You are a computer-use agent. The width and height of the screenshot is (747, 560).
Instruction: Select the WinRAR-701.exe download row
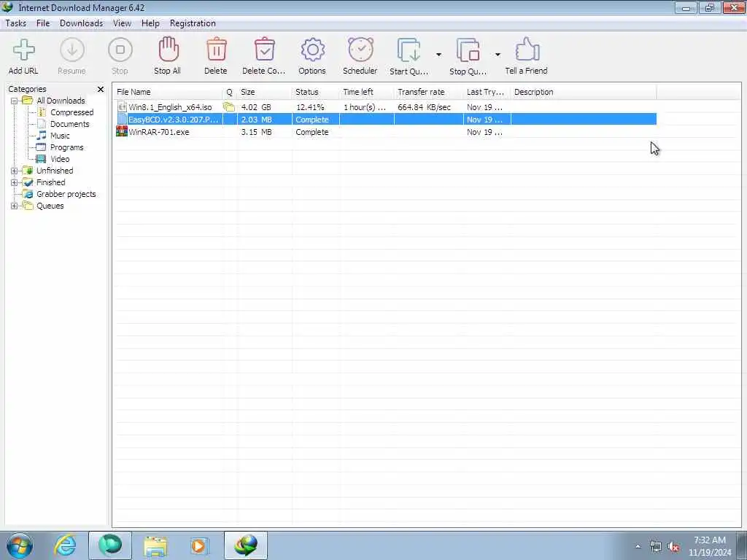pos(386,132)
